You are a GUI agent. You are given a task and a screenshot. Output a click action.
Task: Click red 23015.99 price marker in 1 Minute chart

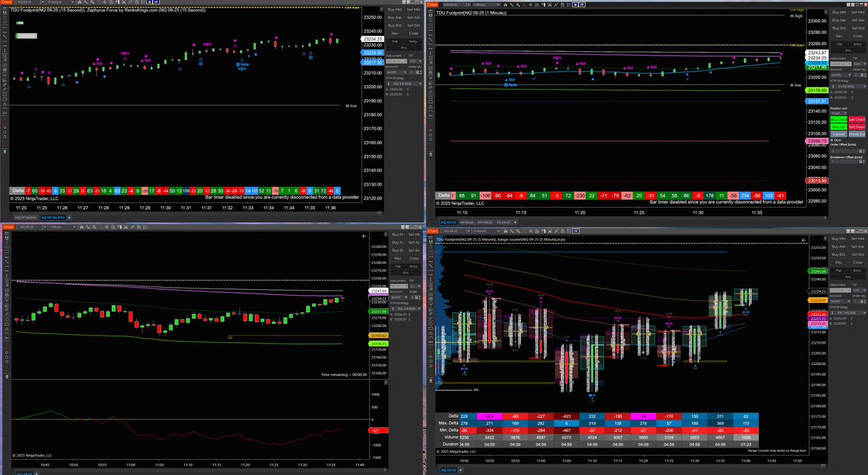[817, 180]
